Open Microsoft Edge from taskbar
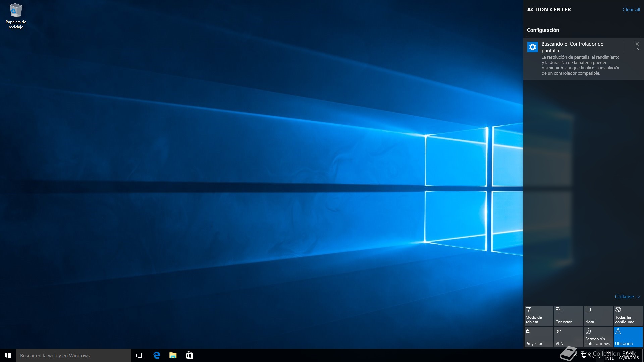This screenshot has height=362, width=644. point(157,355)
